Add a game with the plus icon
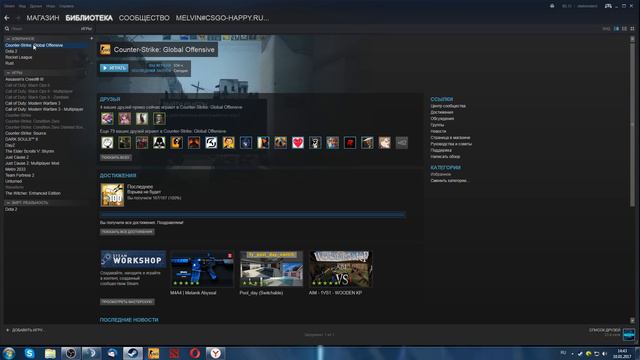Image resolution: width=640 pixels, height=360 pixels. [x=7, y=330]
